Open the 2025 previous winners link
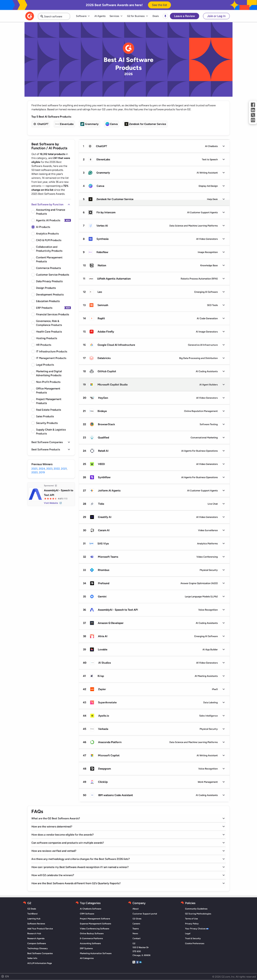 click(x=34, y=469)
